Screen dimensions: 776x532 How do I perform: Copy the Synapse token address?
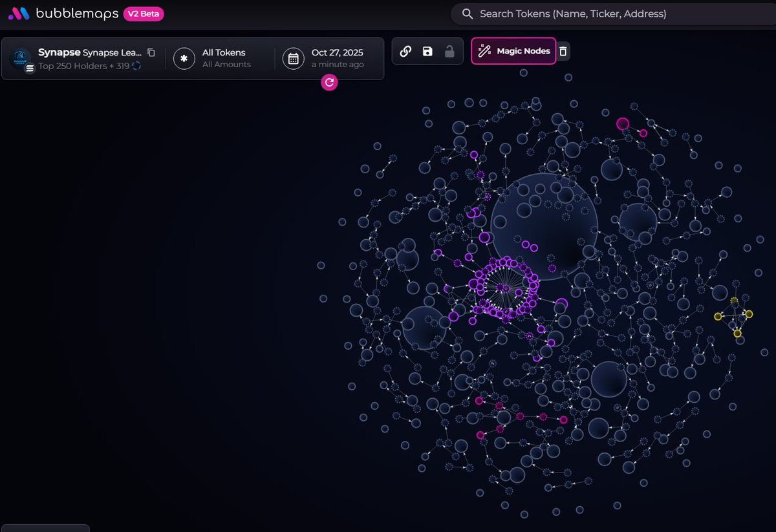point(151,52)
